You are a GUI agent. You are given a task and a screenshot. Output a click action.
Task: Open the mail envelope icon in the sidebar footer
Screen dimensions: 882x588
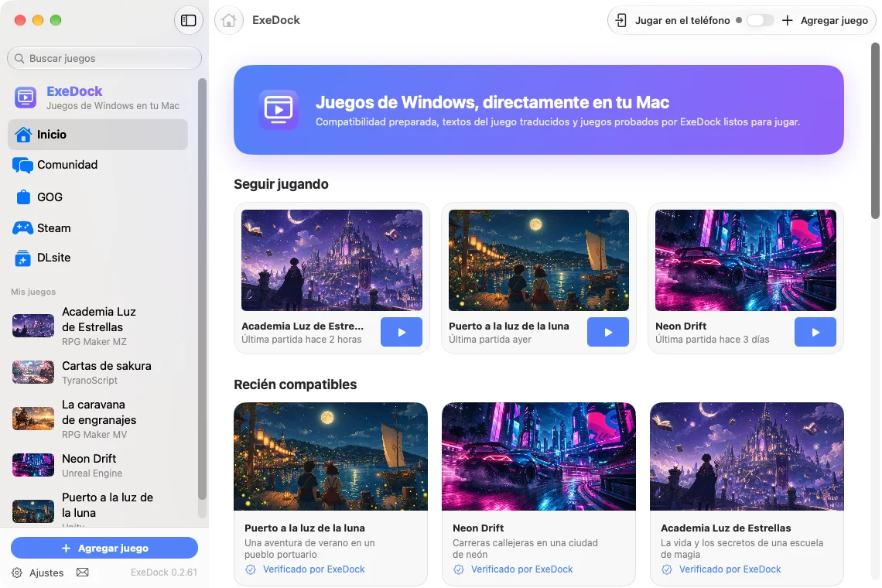click(x=83, y=573)
